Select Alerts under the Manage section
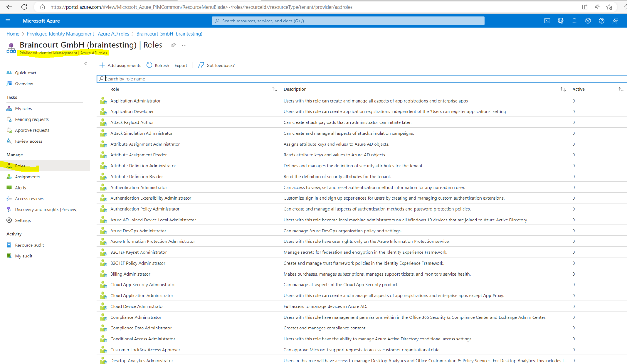Image resolution: width=627 pixels, height=364 pixels. (21, 187)
